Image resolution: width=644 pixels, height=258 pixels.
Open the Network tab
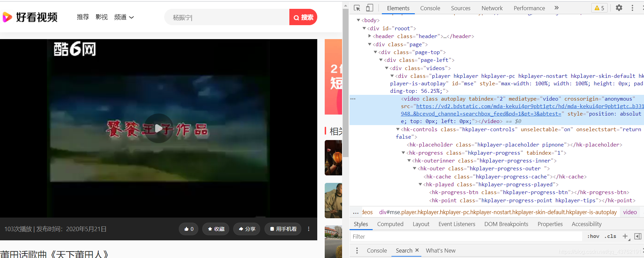(x=492, y=8)
